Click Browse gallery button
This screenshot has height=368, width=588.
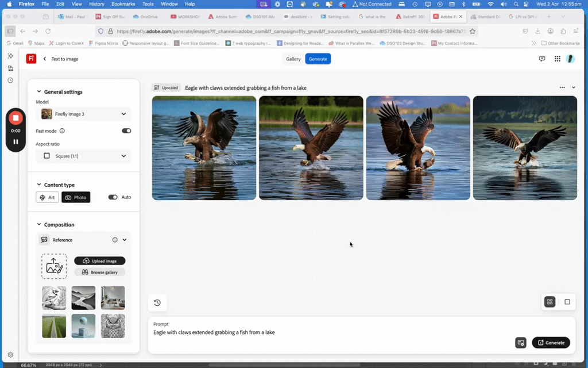(x=100, y=272)
